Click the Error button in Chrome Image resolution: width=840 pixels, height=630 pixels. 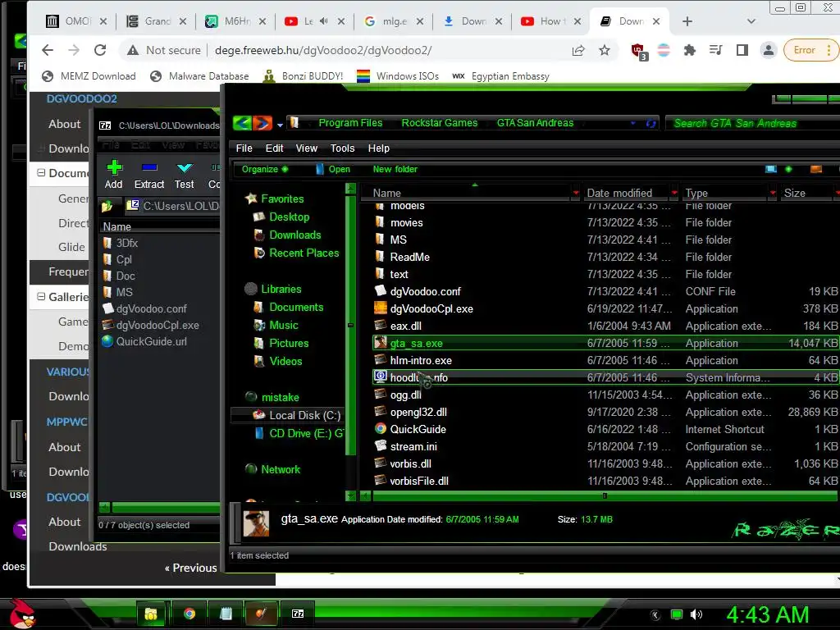pos(810,50)
